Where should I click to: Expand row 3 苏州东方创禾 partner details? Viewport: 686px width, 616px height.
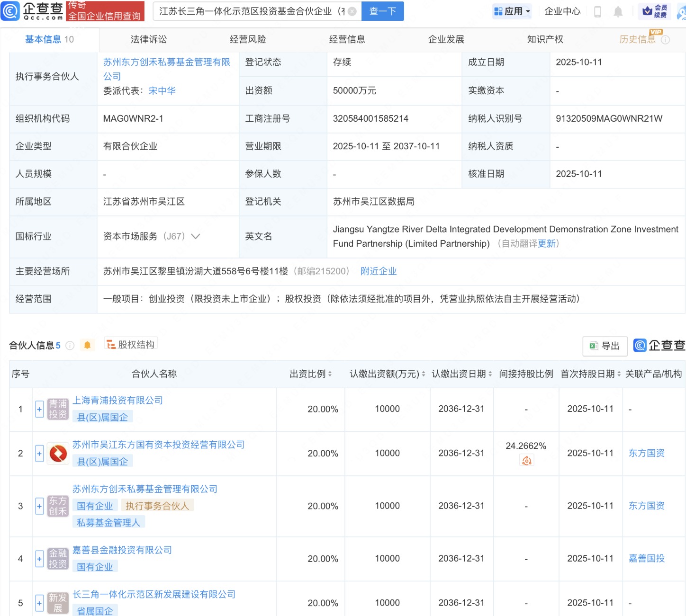coord(40,506)
